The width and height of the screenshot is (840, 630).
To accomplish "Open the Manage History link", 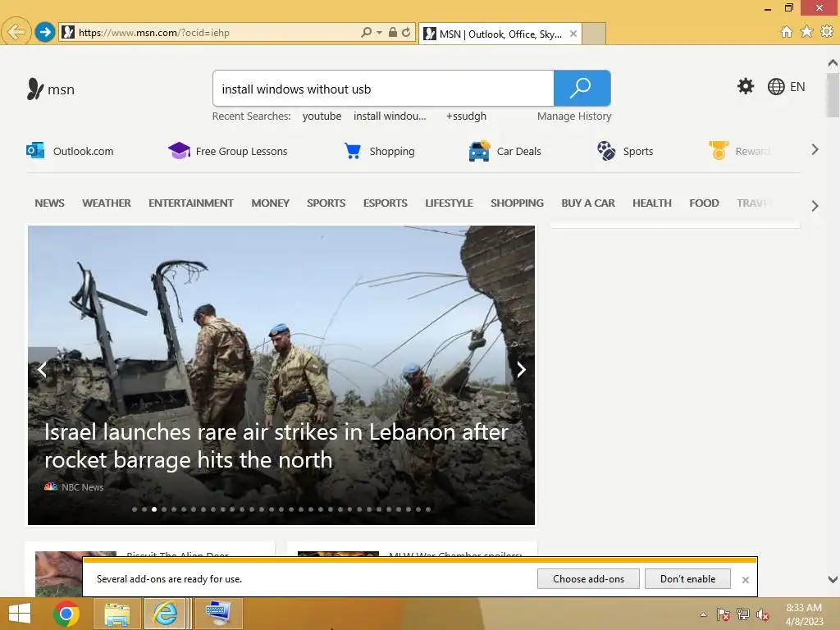I will click(574, 116).
